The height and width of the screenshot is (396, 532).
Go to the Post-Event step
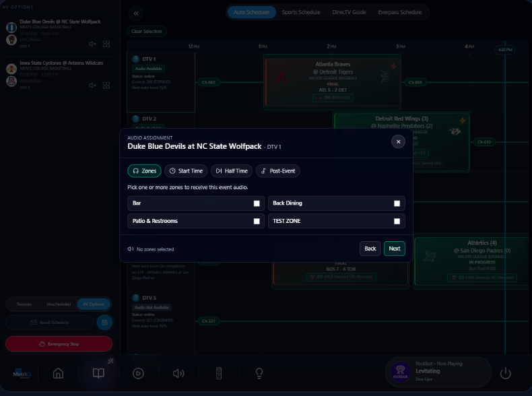[278, 171]
